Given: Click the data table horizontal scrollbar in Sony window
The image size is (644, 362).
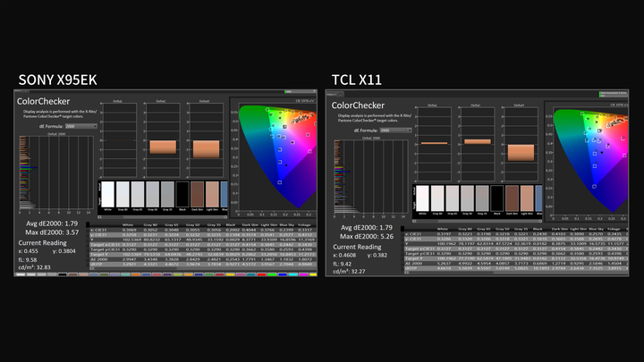Looking at the screenshot, I should (x=203, y=269).
